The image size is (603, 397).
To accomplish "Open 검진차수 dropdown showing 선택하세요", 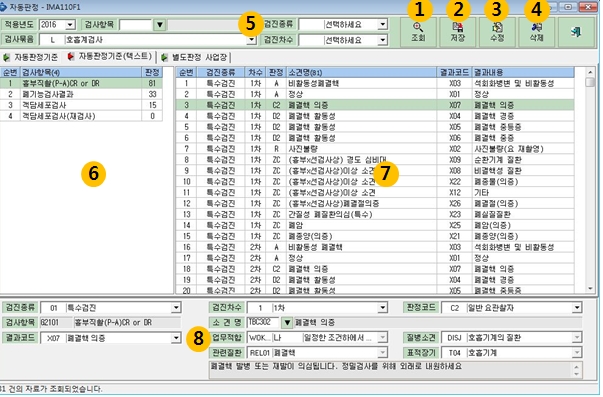I will tap(382, 40).
